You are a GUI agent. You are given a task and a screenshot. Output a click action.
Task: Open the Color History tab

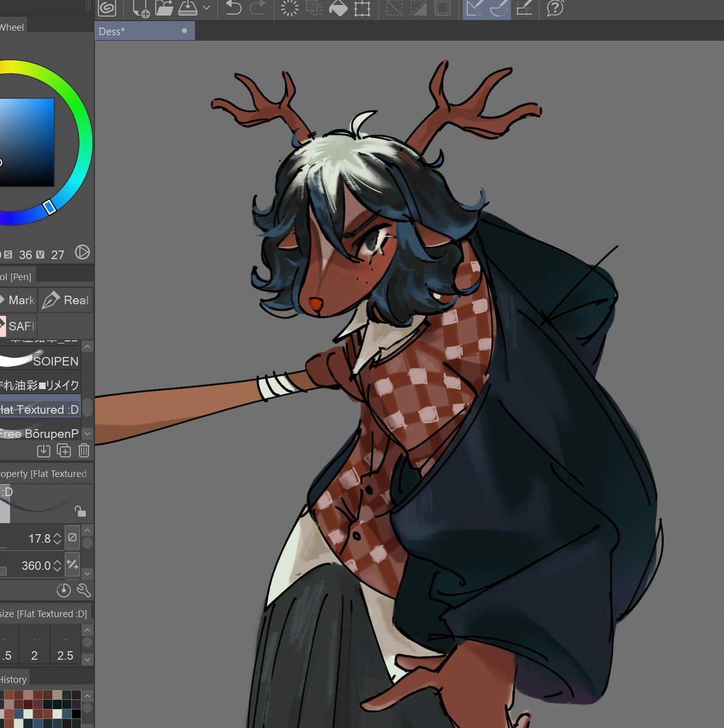[x=14, y=679]
